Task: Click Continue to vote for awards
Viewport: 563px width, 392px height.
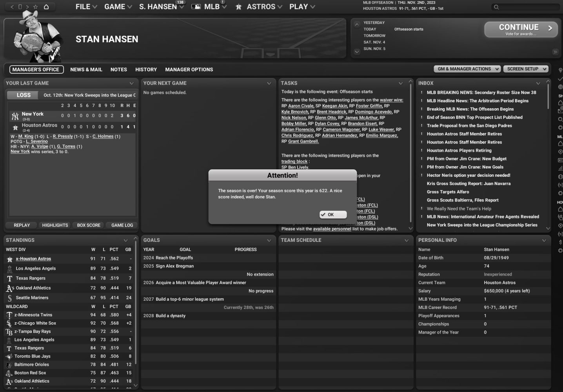Action: click(x=521, y=29)
